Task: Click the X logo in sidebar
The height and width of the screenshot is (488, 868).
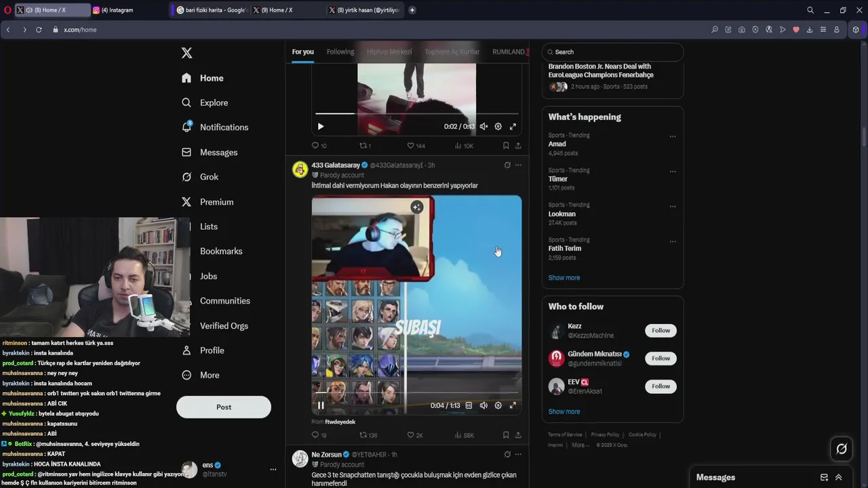Action: pos(187,53)
